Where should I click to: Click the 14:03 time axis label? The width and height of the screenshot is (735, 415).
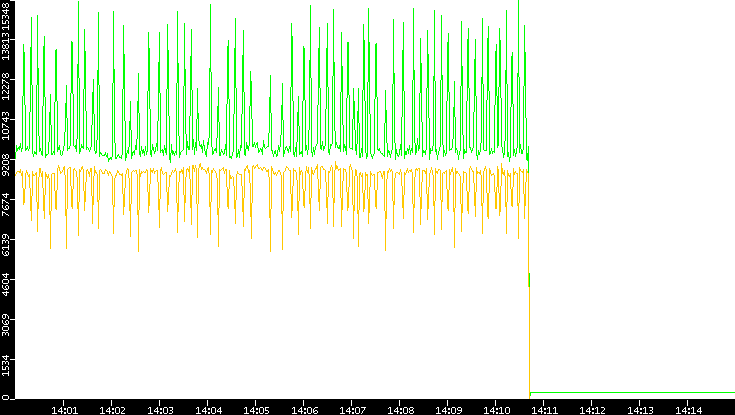tap(160, 410)
